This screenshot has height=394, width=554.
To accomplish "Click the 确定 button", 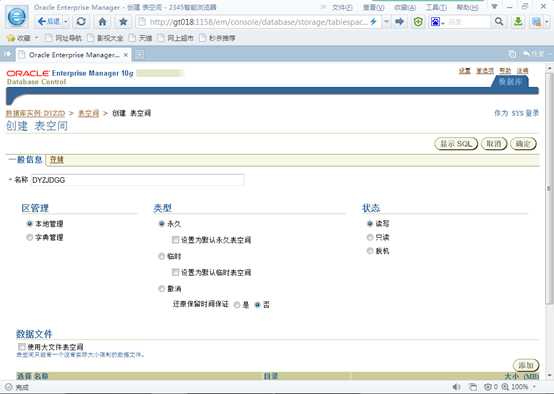I will click(x=523, y=144).
